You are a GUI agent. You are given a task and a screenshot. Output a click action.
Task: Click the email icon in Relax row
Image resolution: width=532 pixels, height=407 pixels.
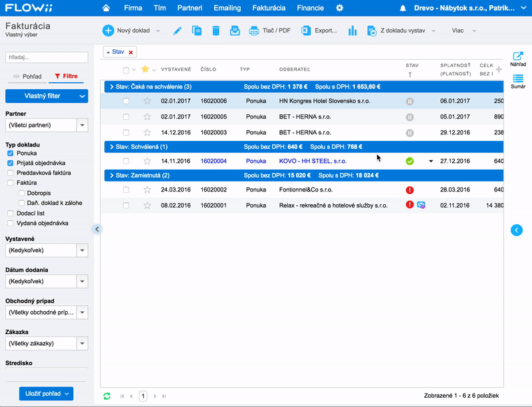pos(421,205)
